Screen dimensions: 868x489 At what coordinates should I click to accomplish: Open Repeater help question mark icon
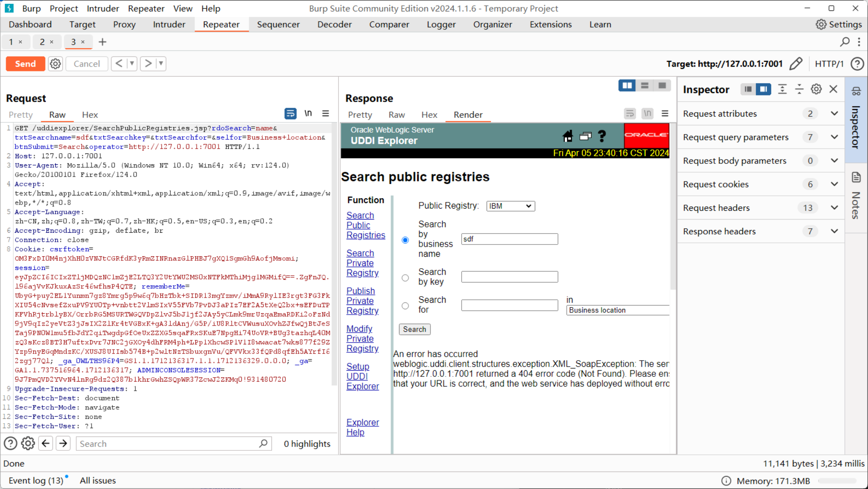[857, 64]
